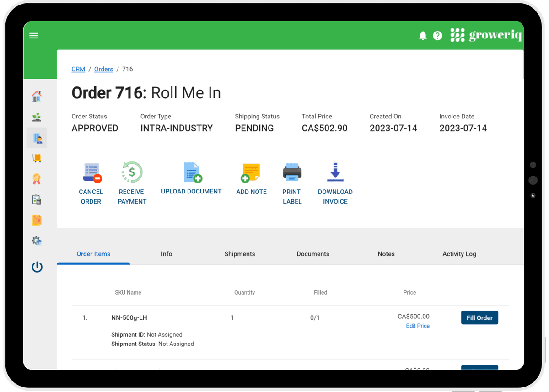The height and width of the screenshot is (392, 549).
Task: Open the quality badge icon in the sidebar
Action: 37,178
